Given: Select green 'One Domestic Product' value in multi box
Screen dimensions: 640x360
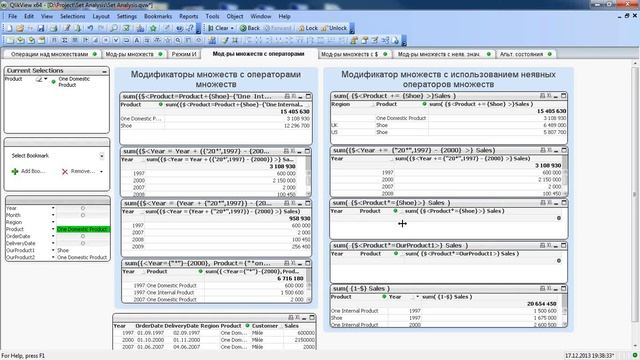Looking at the screenshot, I should pyautogui.click(x=83, y=229).
